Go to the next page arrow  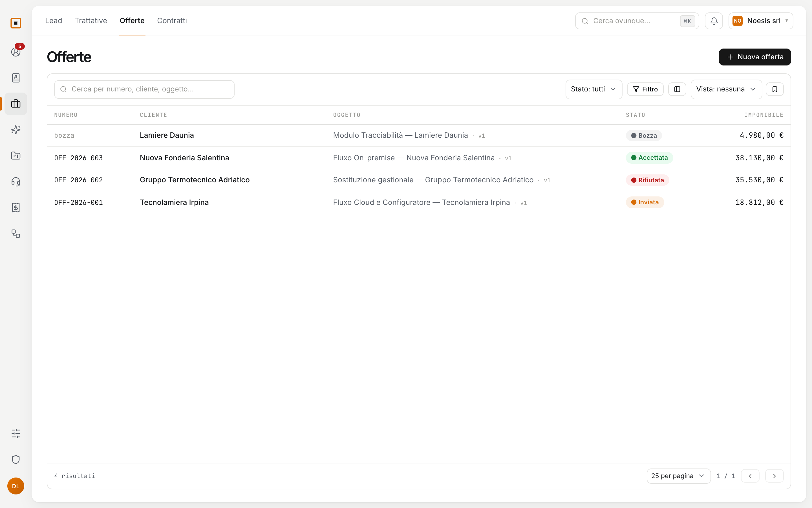775,476
